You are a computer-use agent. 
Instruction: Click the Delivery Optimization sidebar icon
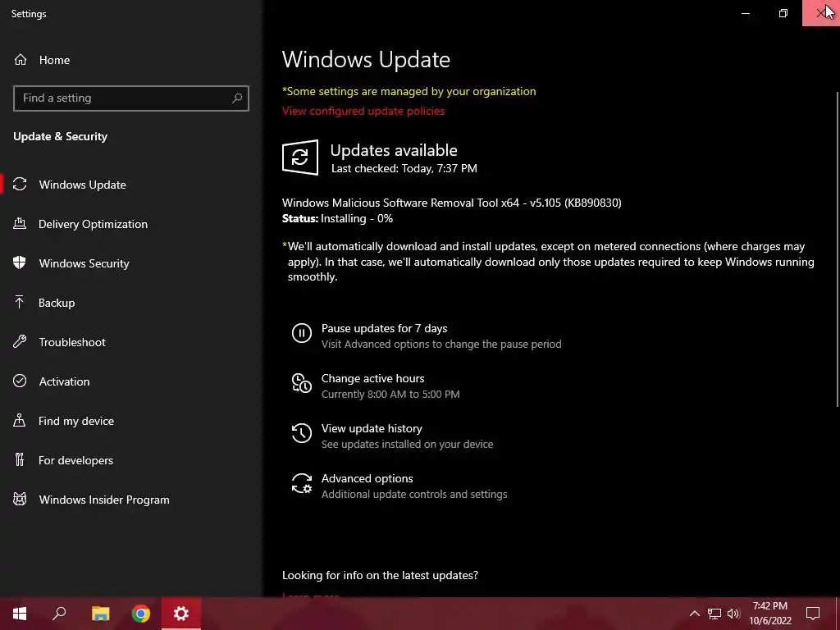(x=20, y=224)
